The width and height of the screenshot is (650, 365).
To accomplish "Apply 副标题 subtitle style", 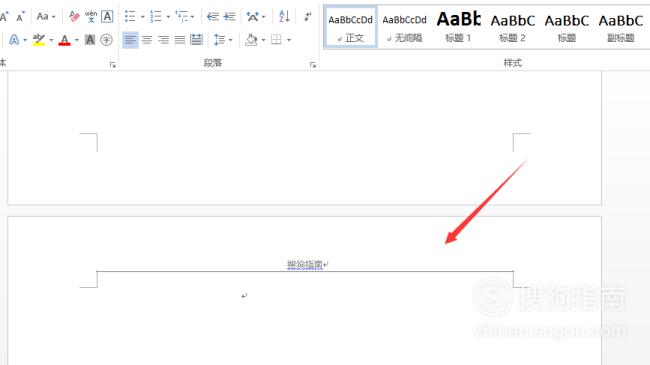I will point(621,27).
